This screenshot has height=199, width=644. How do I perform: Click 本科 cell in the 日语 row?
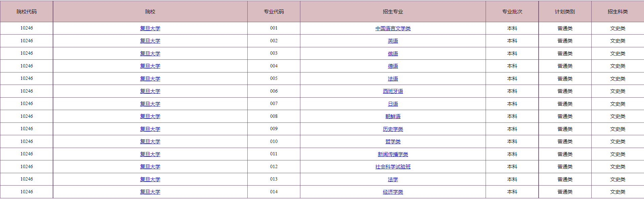tap(512, 104)
